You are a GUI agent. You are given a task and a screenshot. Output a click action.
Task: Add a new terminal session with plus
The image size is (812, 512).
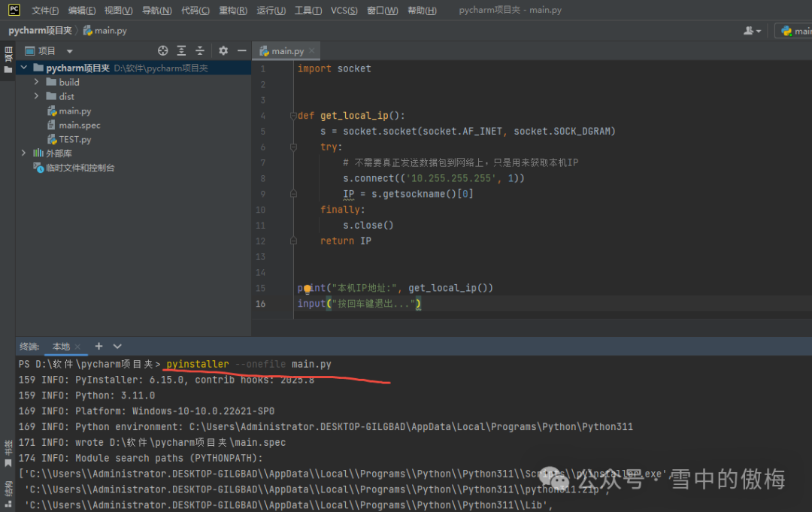pyautogui.click(x=99, y=346)
